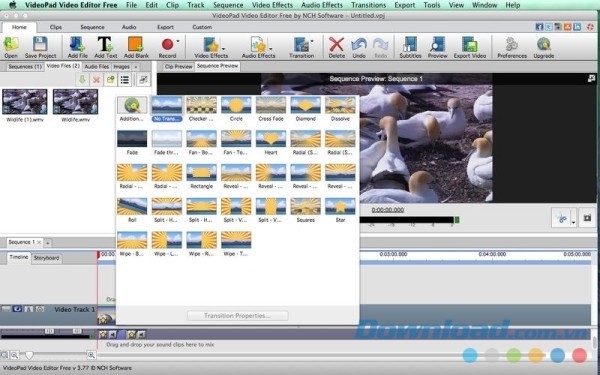
Task: Click the zoom in magnifier at the right of the slider
Action: 91,355
